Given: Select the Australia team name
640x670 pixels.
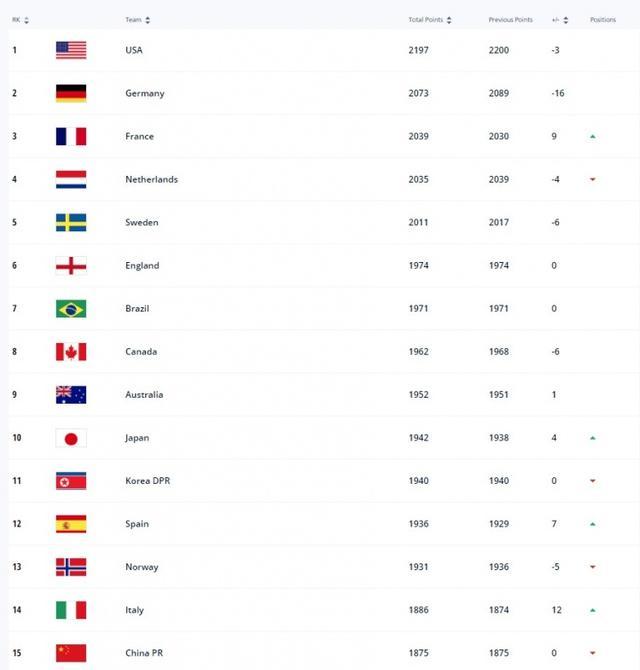Looking at the screenshot, I should click(x=144, y=394).
